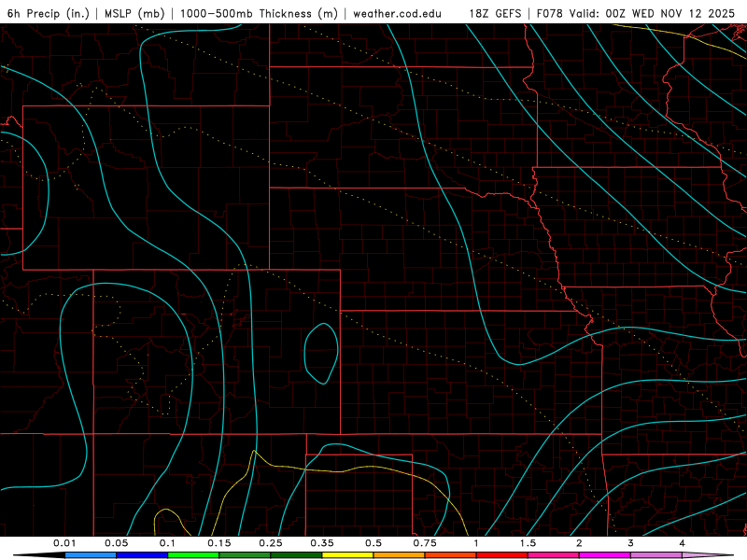Click the 'F078' forecast hour label
Screen dimensions: 747x560
pos(550,13)
